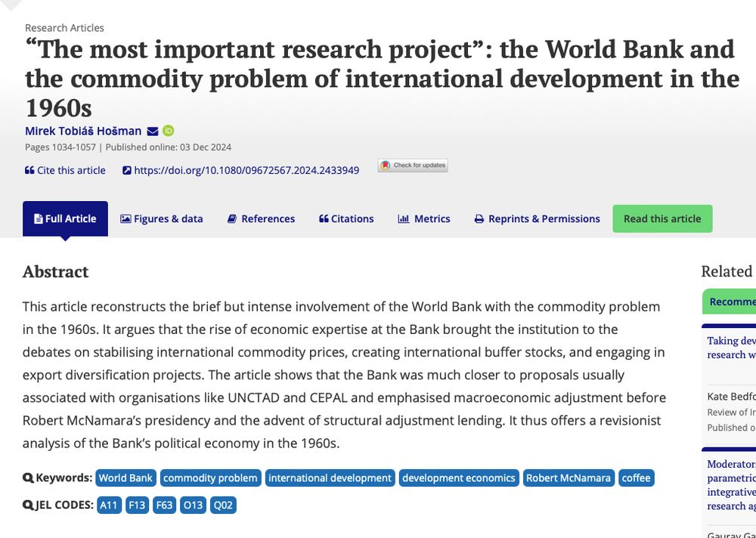The height and width of the screenshot is (538, 756).
Task: Open Reprints & Permissions tab
Action: [537, 219]
